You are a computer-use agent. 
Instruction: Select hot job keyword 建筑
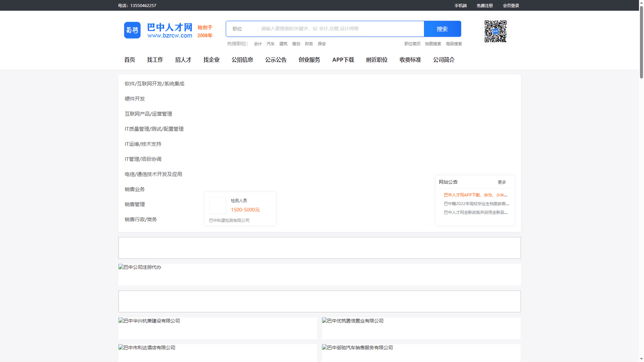(284, 44)
